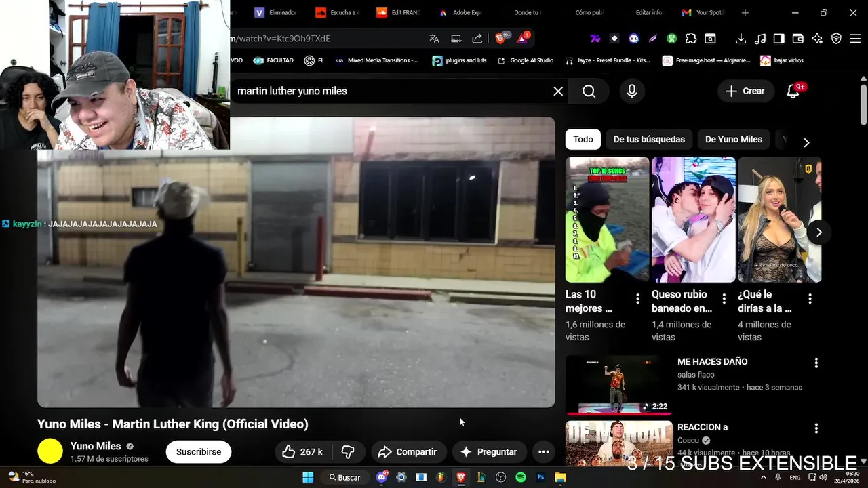Open the ME HACES DAÑO video title
Image resolution: width=868 pixels, height=488 pixels.
coord(712,361)
